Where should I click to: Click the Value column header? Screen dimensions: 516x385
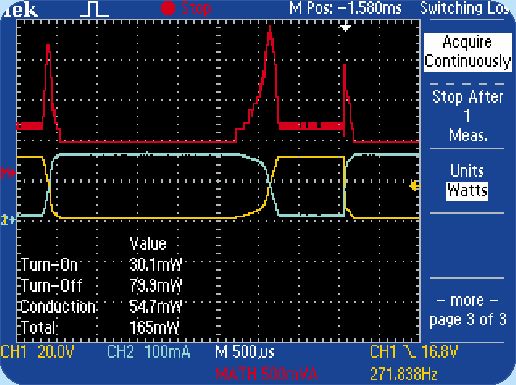pyautogui.click(x=148, y=244)
